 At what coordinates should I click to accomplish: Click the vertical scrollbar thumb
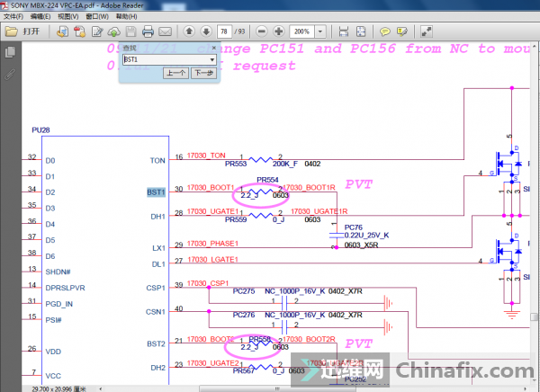(534, 316)
